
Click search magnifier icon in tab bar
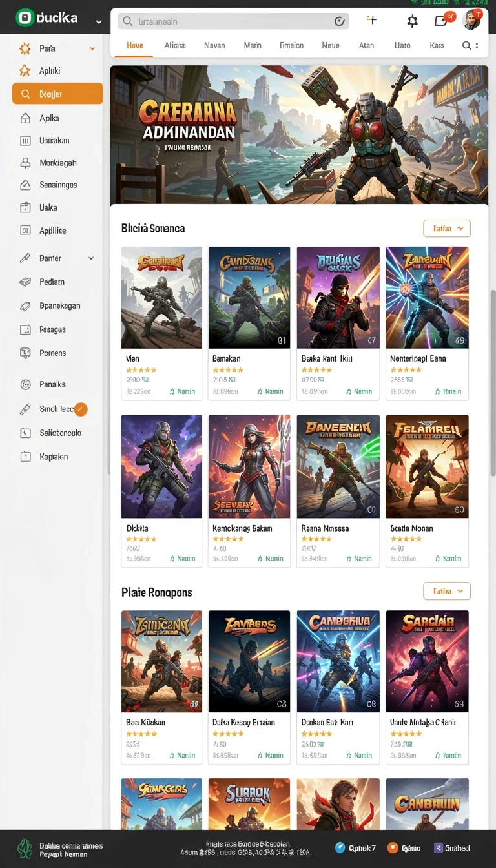pos(466,46)
